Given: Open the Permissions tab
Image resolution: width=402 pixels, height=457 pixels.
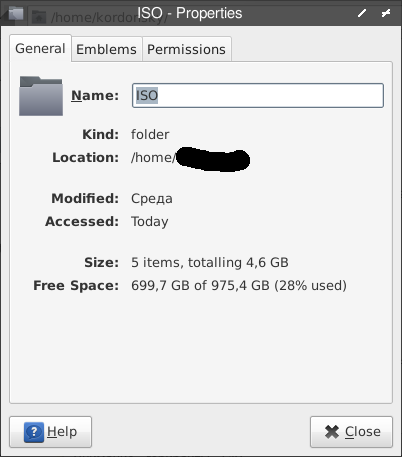Looking at the screenshot, I should coord(186,49).
